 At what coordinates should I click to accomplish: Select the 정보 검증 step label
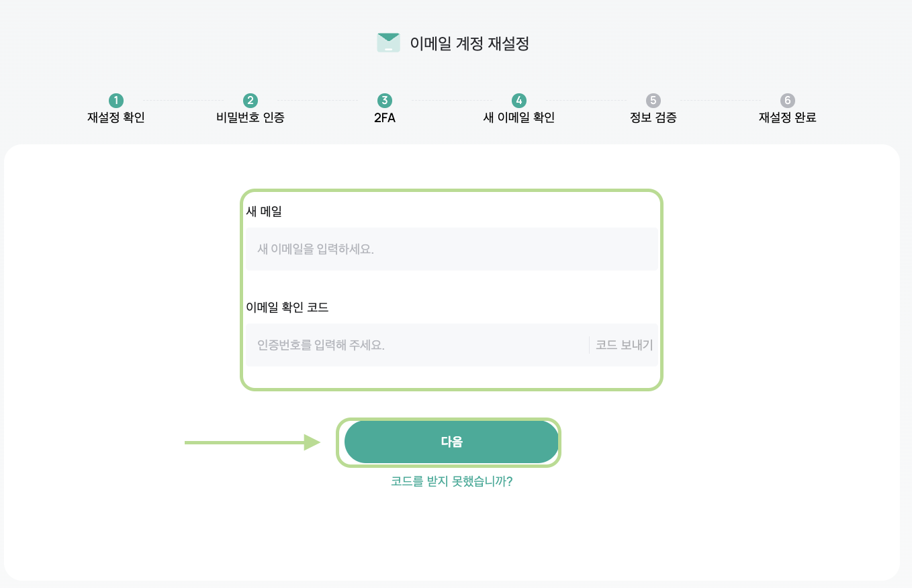653,118
